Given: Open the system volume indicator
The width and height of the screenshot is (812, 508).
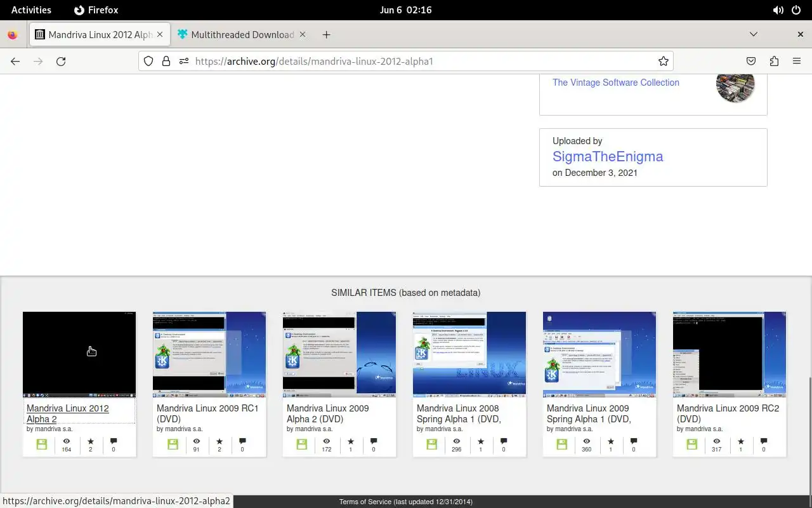Looking at the screenshot, I should (x=778, y=10).
